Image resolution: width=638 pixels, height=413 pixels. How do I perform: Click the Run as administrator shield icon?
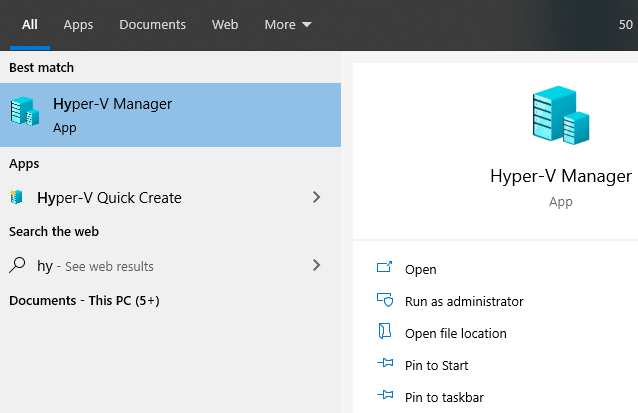[x=385, y=300]
